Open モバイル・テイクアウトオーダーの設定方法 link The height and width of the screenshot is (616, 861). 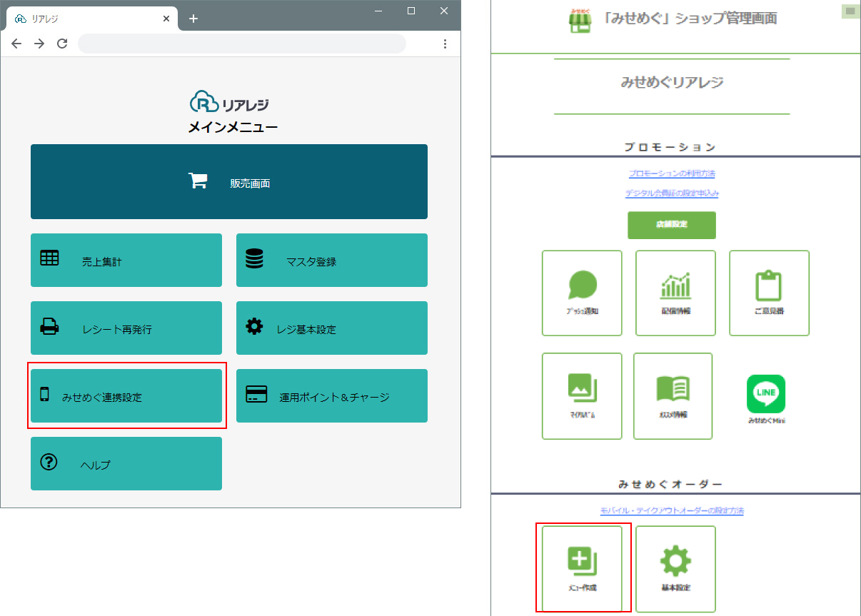coord(672,511)
